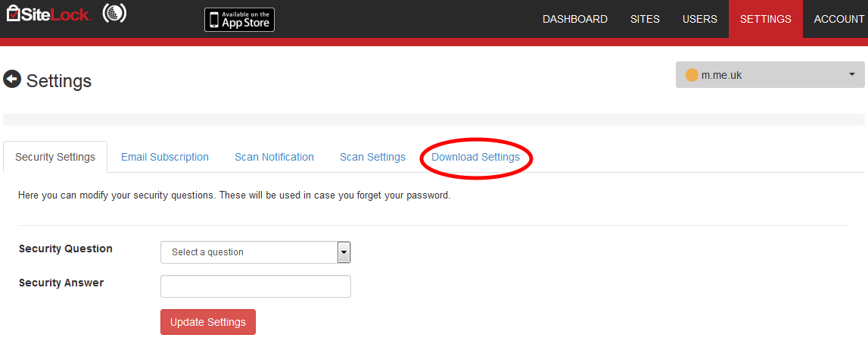
Task: Open the Download Settings tab
Action: coord(475,157)
